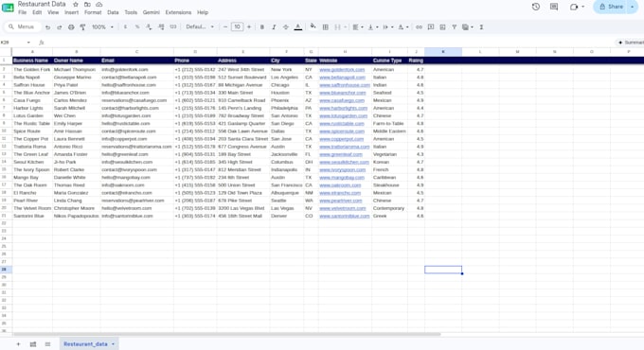Open the www.santoriniblue.com link
Viewport: 644px width, 350px height.
coord(345,216)
